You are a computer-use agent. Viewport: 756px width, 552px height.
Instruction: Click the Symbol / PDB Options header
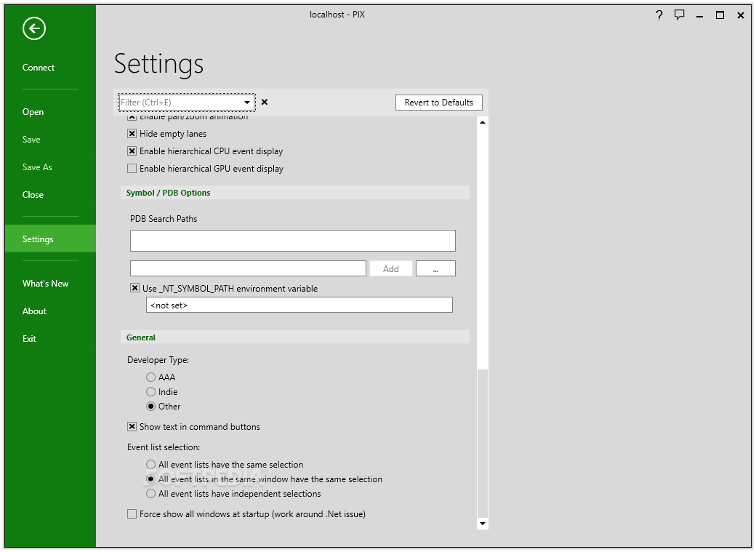pos(168,193)
